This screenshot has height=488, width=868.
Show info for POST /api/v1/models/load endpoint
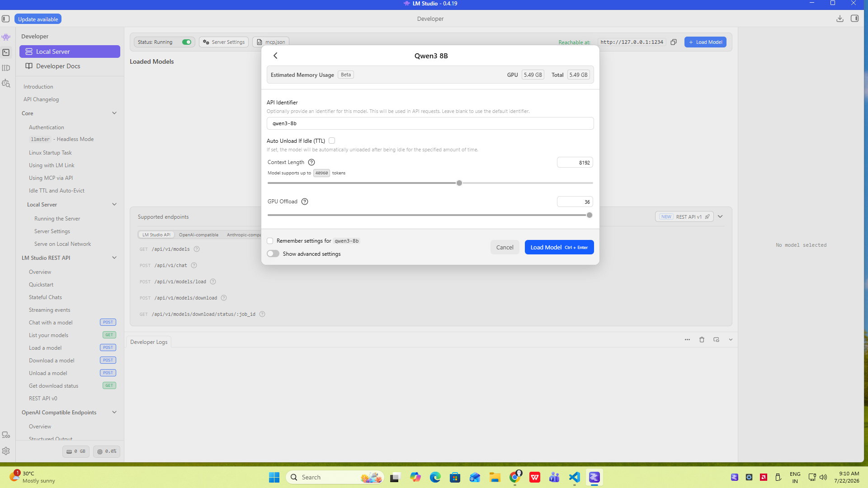pos(213,282)
